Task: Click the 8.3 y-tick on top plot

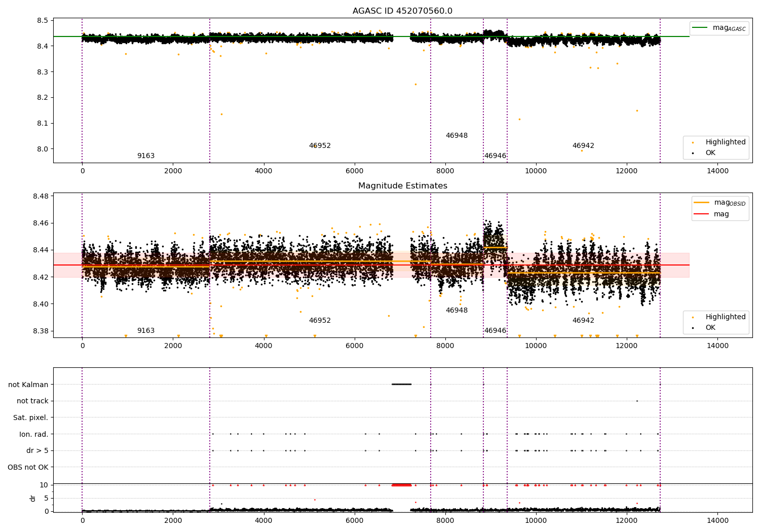Action: 43,72
